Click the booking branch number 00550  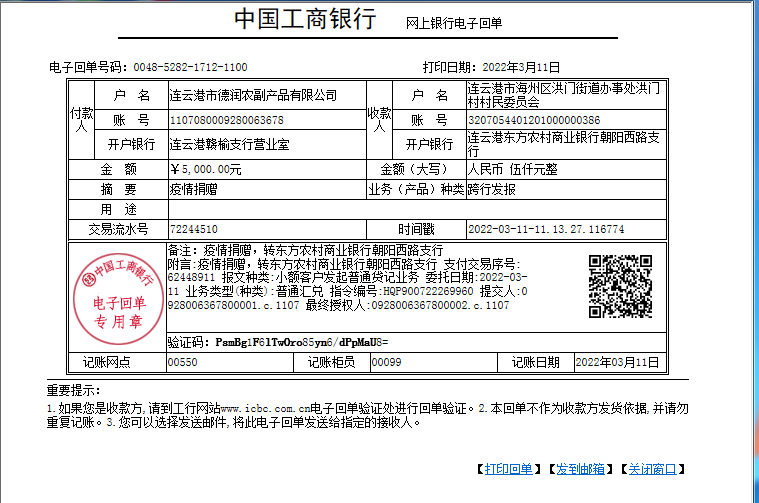click(182, 362)
